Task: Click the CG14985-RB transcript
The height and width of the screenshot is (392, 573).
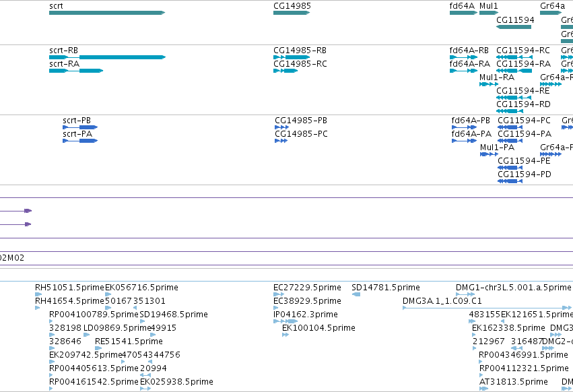Action: tap(292, 57)
